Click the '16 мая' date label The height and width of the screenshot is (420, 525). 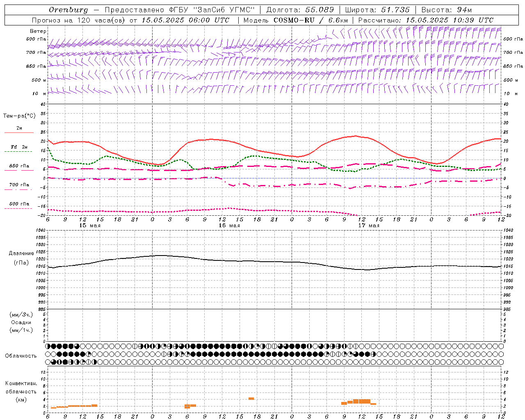229,225
